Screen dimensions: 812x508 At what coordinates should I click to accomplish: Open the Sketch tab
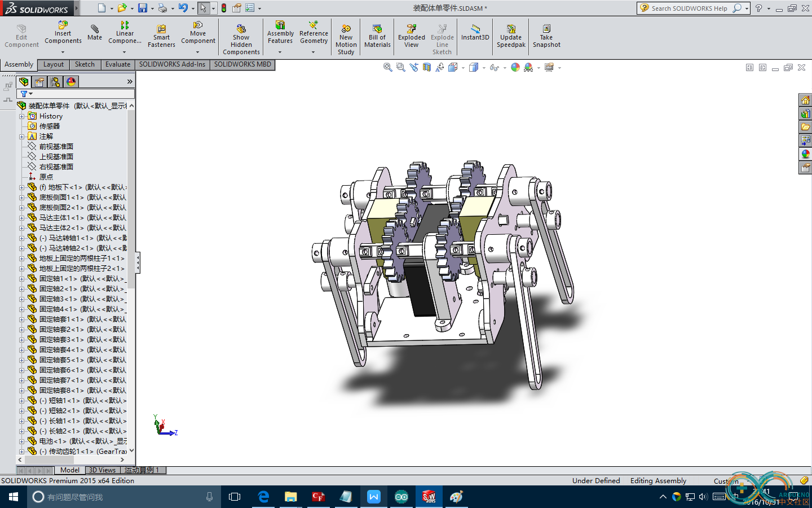(85, 64)
